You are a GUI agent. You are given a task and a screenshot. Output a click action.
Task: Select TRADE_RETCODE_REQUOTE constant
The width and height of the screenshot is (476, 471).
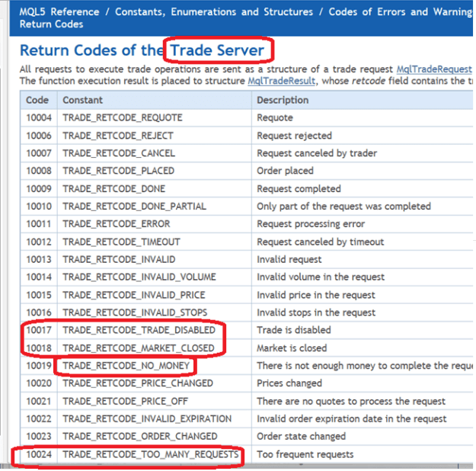coord(123,117)
